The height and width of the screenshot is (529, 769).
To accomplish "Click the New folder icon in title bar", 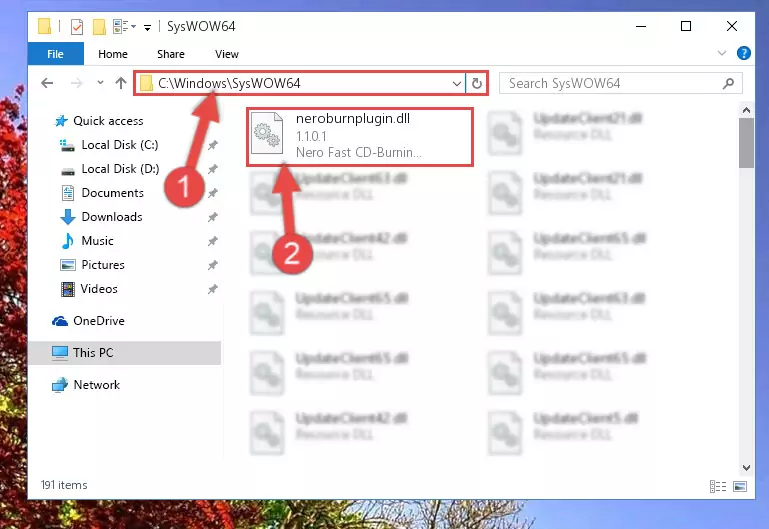I will click(99, 26).
